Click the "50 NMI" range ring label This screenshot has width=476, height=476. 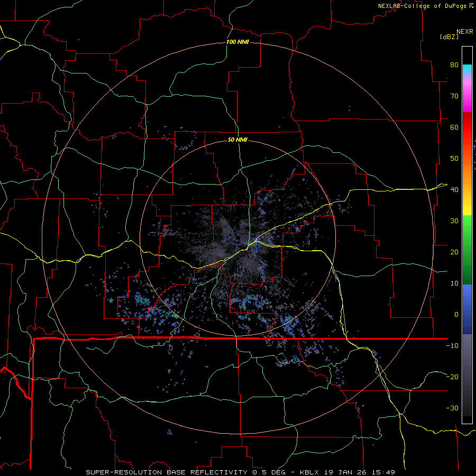click(237, 140)
